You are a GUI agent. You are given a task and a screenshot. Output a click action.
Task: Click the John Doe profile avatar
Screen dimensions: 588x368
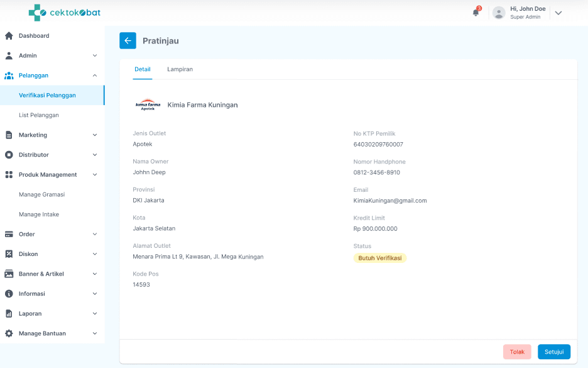pos(499,13)
